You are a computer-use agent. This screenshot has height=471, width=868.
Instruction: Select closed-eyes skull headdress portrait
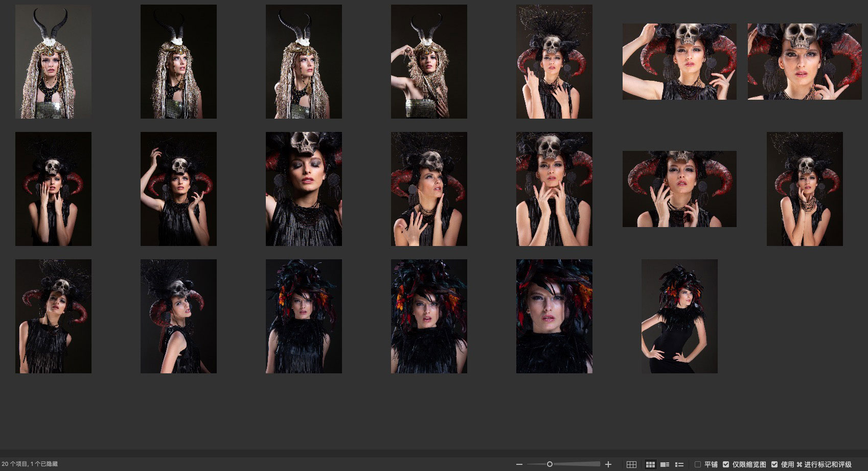click(304, 189)
